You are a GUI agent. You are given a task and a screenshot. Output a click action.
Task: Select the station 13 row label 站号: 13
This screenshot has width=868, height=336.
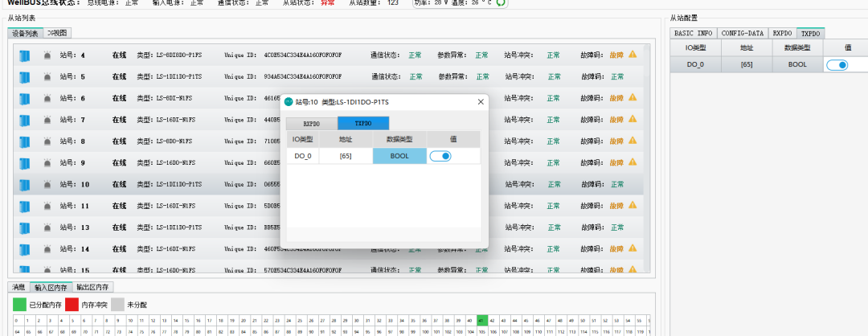(74, 227)
